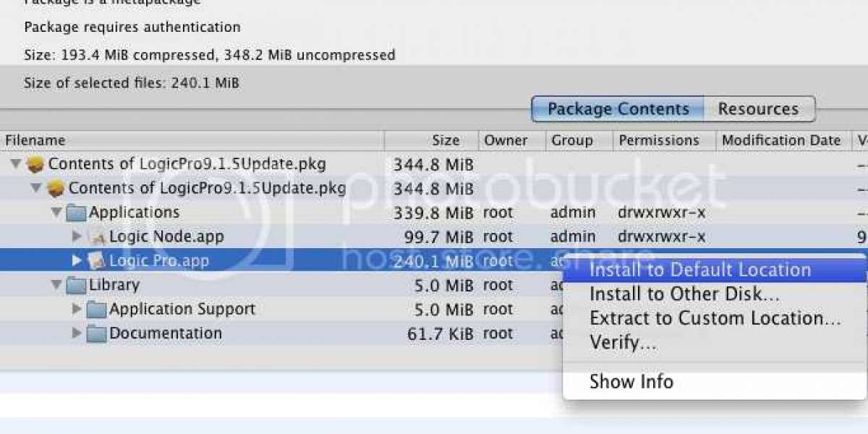The height and width of the screenshot is (434, 868).
Task: Select the Package Contents tab
Action: pos(618,109)
